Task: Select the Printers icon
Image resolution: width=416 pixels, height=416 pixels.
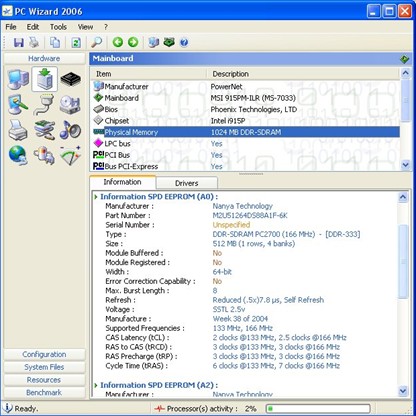Action: [x=18, y=130]
